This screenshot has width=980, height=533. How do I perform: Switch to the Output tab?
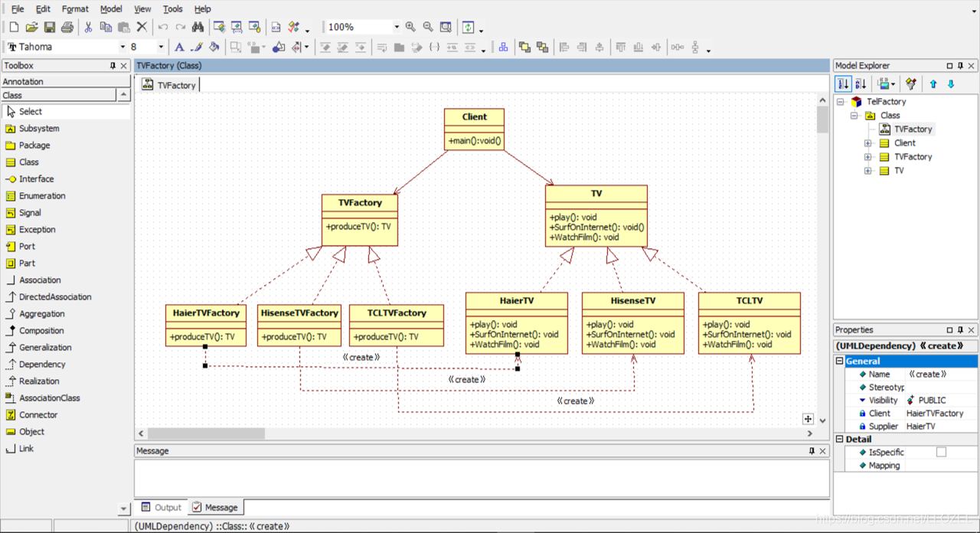tap(162, 507)
